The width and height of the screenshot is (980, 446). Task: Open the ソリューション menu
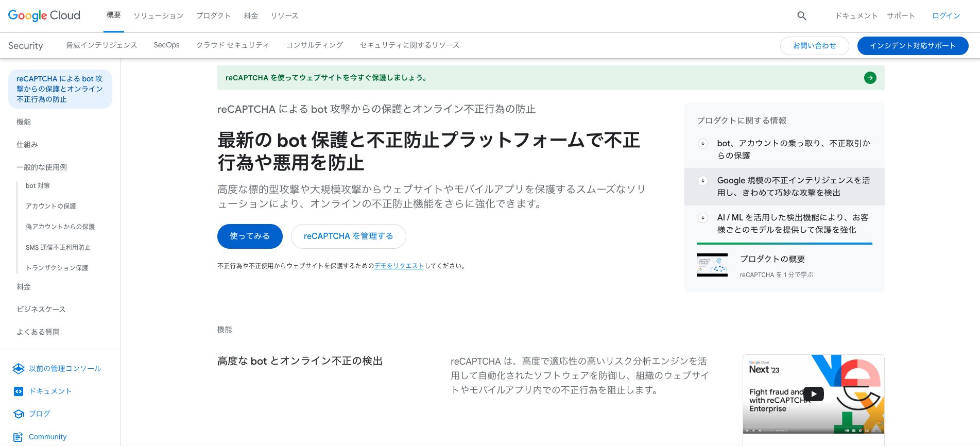coord(159,16)
